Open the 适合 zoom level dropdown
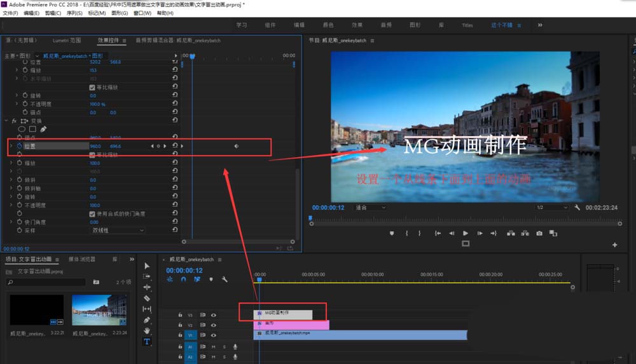The height and width of the screenshot is (364, 636). tap(370, 208)
